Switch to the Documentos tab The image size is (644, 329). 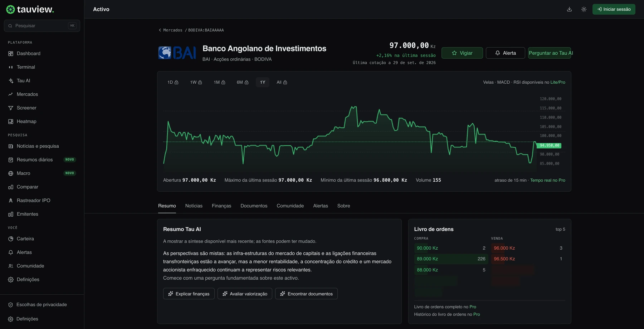254,206
